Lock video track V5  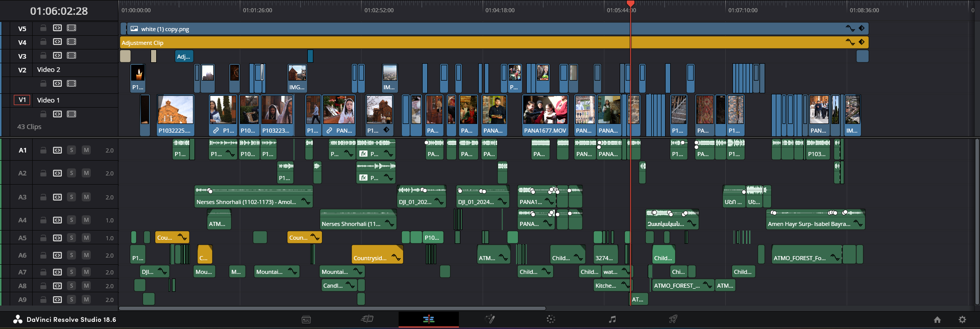(43, 28)
